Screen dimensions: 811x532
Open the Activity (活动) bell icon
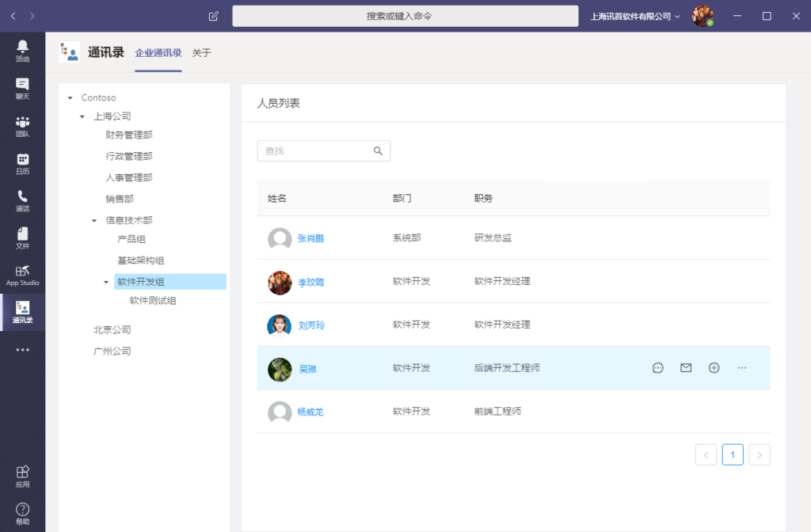coord(22,51)
